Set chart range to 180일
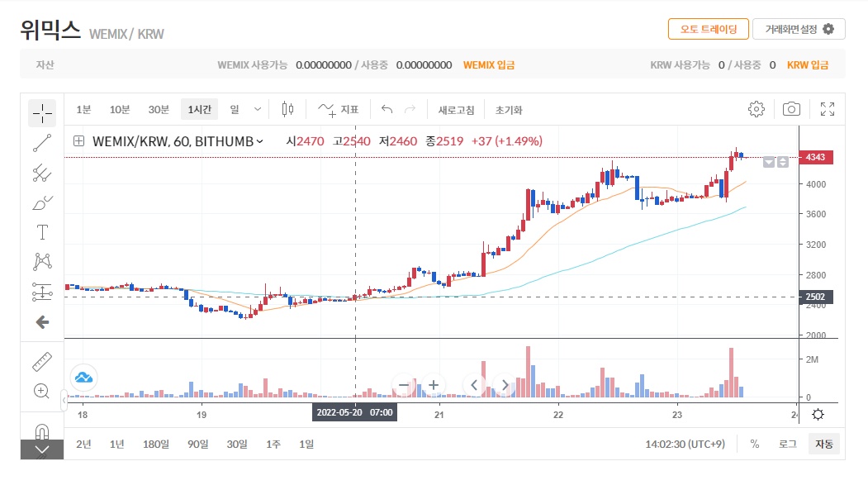This screenshot has width=868, height=485. [156, 444]
